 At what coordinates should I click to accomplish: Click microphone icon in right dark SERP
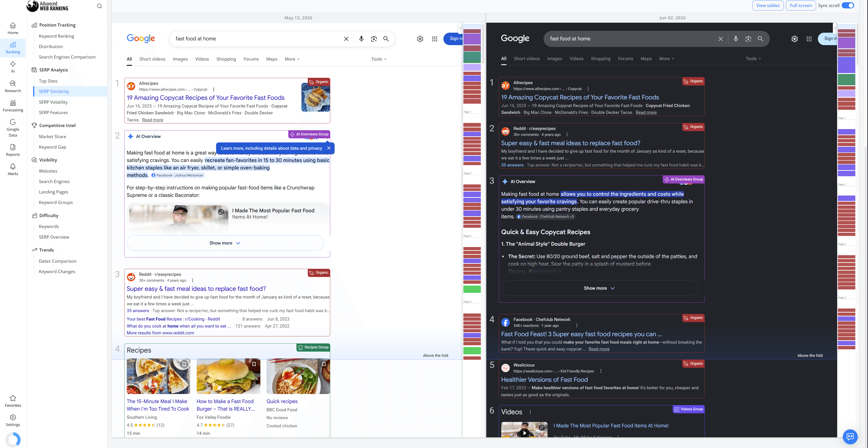click(736, 39)
